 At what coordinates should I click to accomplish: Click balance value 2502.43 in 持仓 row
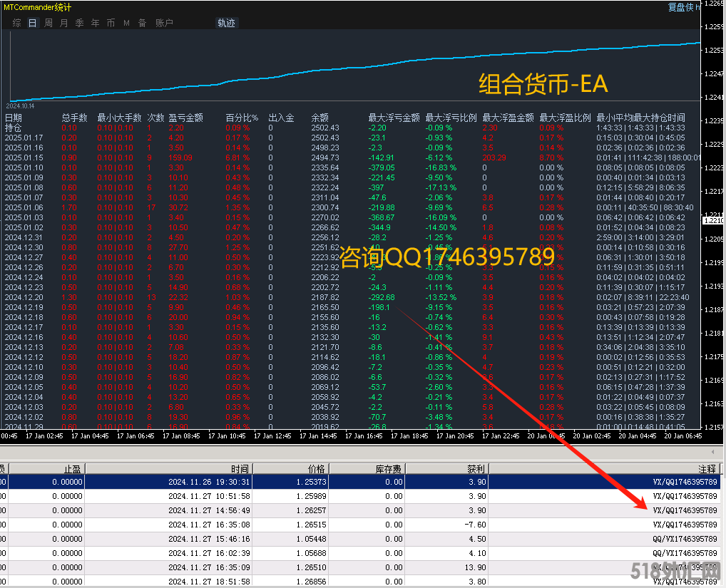[x=325, y=128]
